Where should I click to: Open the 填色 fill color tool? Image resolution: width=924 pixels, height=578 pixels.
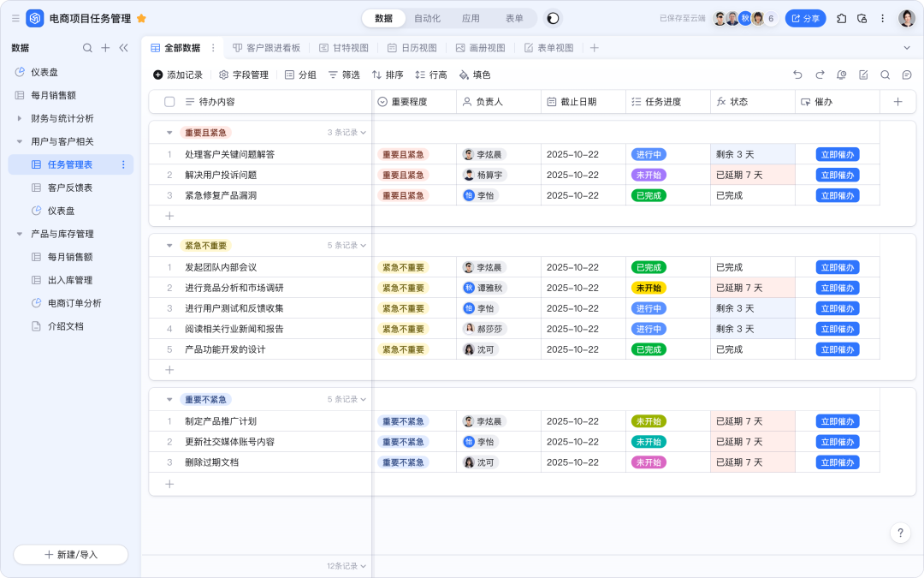(475, 75)
